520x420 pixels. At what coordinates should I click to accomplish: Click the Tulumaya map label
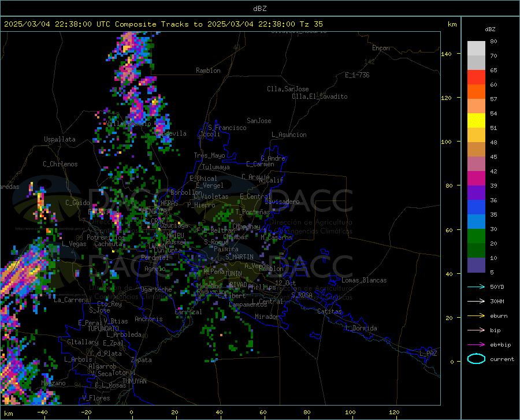tap(216, 167)
